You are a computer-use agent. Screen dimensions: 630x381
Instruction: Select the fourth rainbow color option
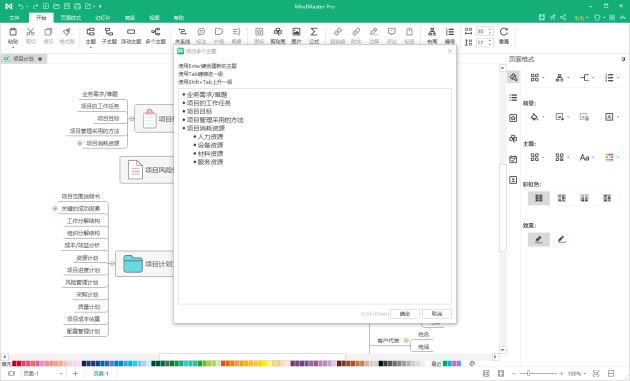[607, 198]
